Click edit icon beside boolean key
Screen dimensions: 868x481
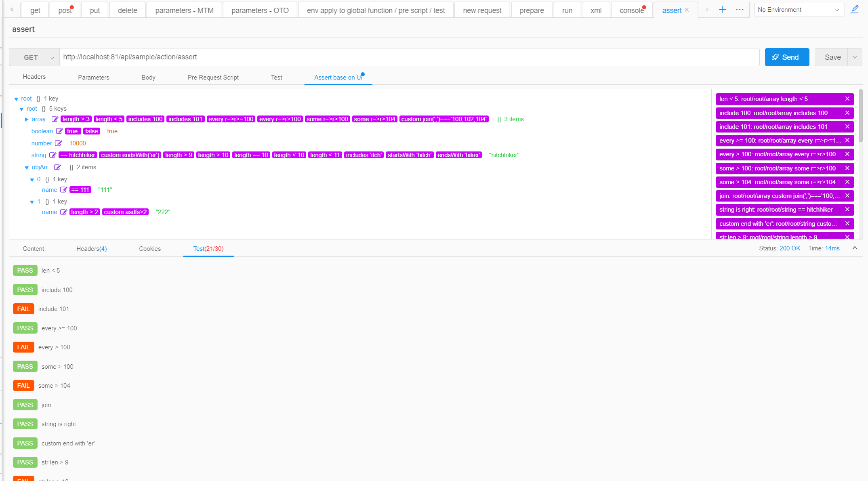(x=59, y=131)
